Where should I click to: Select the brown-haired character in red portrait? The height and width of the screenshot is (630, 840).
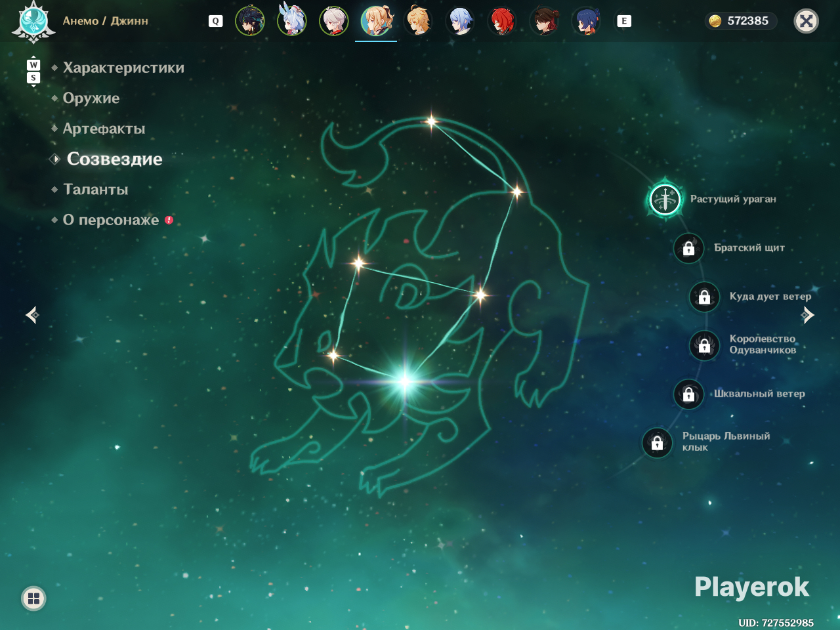(x=544, y=21)
